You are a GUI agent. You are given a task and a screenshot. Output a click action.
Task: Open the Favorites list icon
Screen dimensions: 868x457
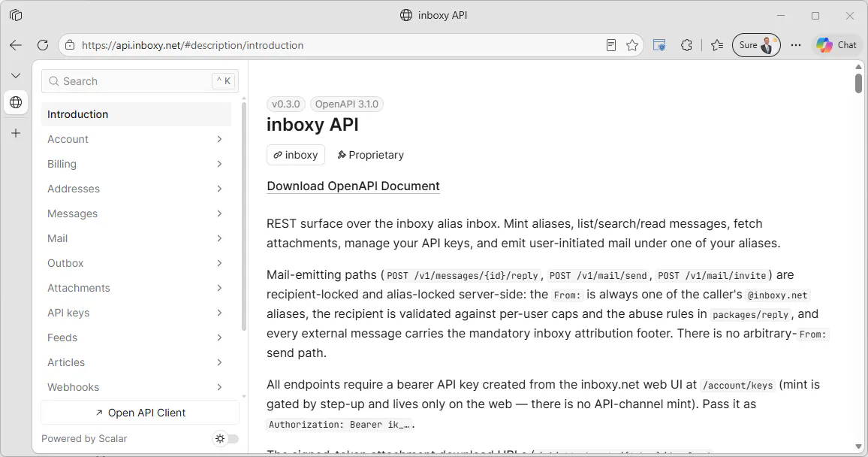coord(717,45)
